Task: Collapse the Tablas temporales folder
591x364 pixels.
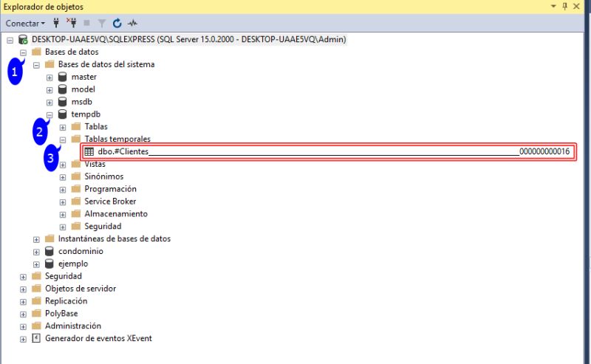Action: click(63, 140)
